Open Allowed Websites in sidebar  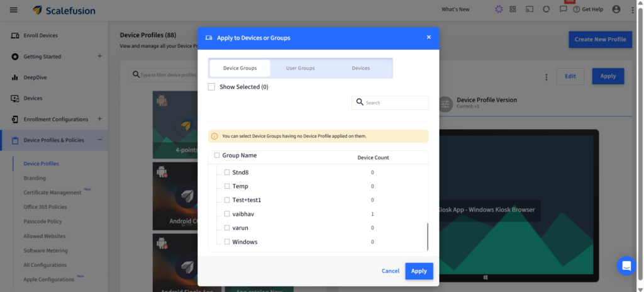tap(45, 236)
